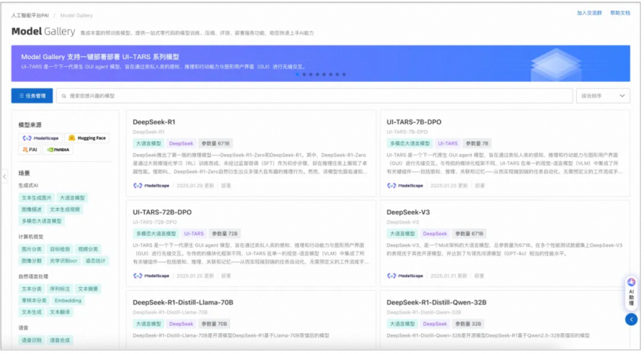Filter by ModelScope model source

[x=39, y=138]
